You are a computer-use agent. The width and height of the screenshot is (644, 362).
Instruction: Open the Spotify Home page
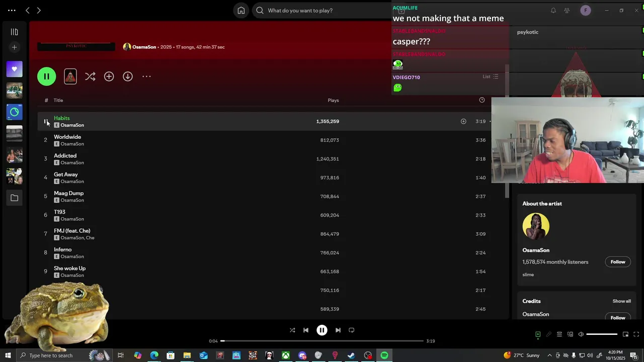pyautogui.click(x=241, y=10)
